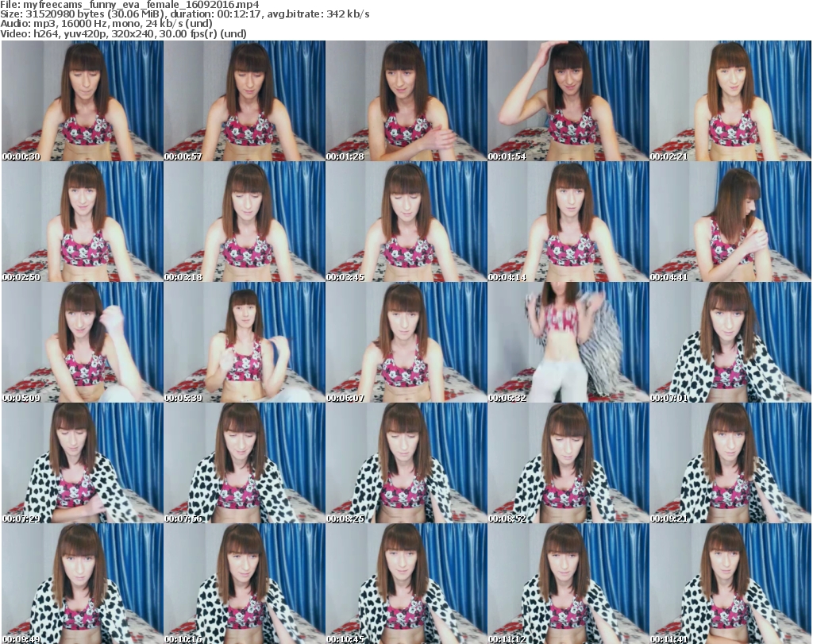This screenshot has width=813, height=644.
Task: Open the thumbnail labeled 00:10:45
Action: [406, 584]
